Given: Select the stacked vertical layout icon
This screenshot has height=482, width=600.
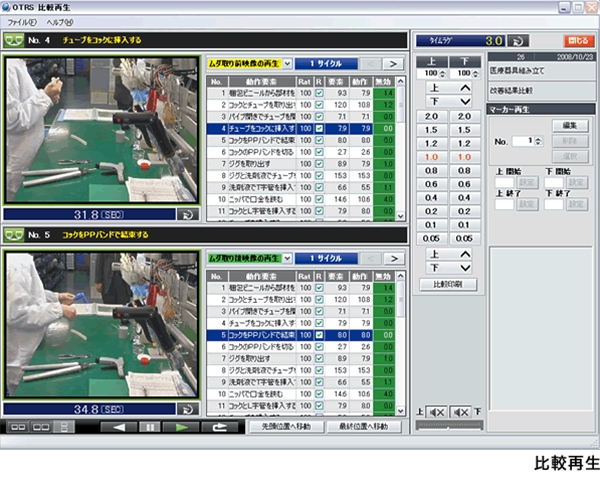Looking at the screenshot, I should click(64, 427).
